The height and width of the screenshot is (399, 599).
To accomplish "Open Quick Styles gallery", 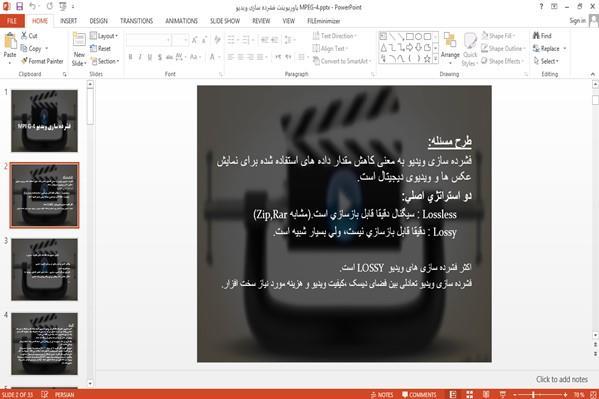I will 469,49.
